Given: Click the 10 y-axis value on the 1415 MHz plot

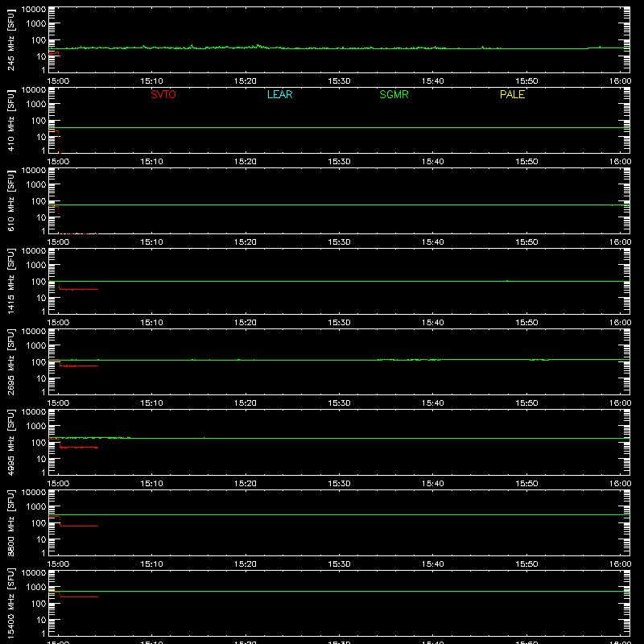Looking at the screenshot, I should tap(41, 298).
